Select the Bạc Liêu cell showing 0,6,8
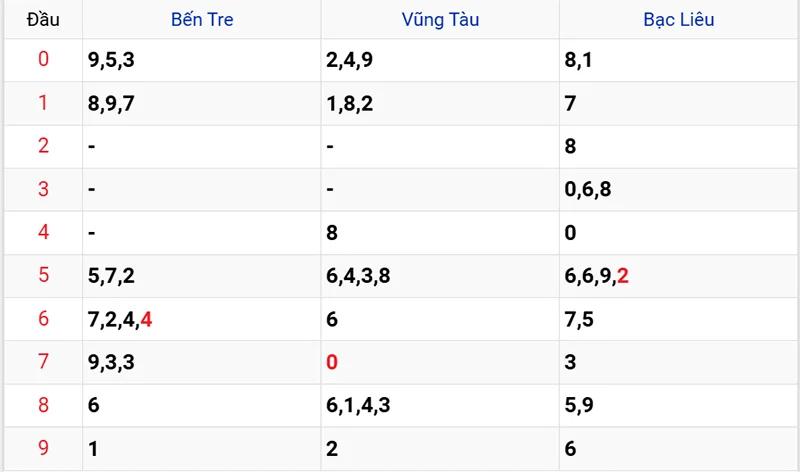 pyautogui.click(x=587, y=190)
